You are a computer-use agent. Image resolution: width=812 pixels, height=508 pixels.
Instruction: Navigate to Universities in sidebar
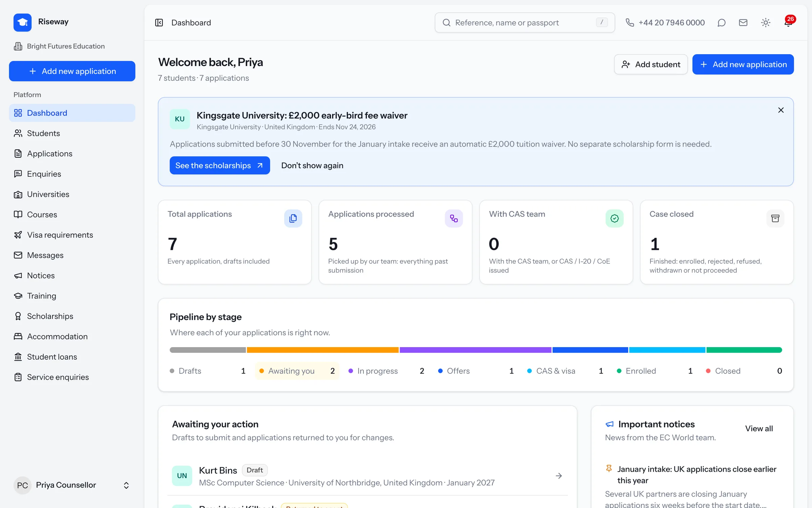click(x=72, y=194)
